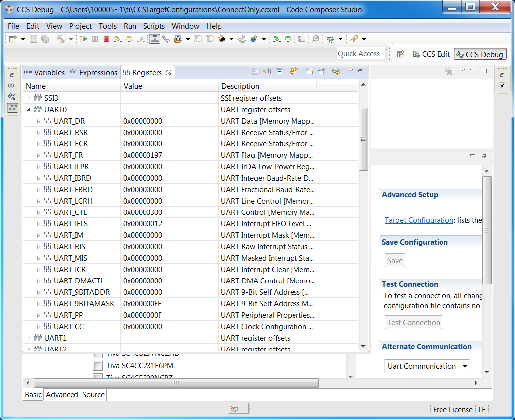Click the green Resume button in toolbar

[x=83, y=39]
